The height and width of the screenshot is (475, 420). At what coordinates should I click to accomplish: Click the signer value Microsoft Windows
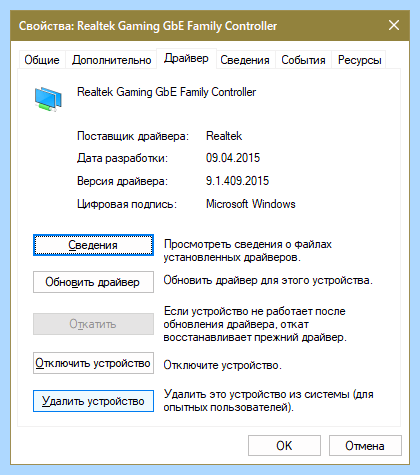251,204
